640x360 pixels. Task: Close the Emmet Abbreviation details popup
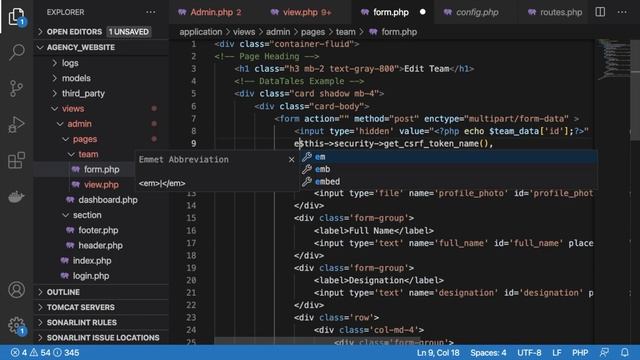[291, 160]
